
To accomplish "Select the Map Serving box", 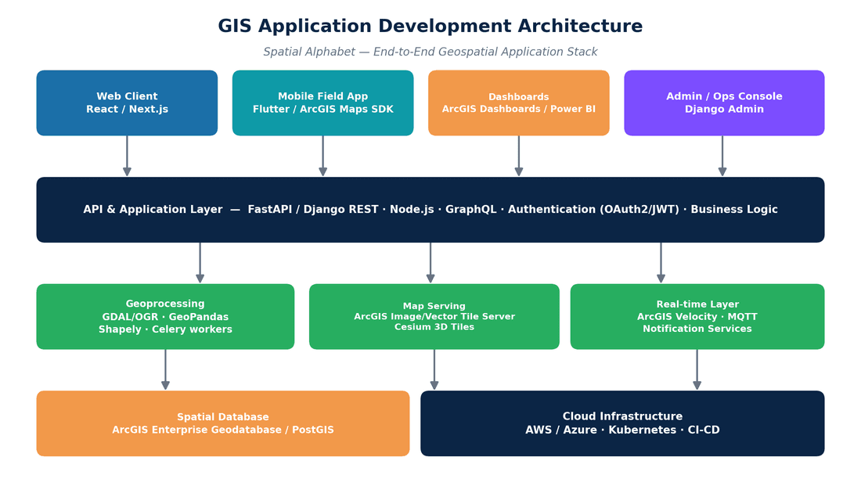I will pos(434,316).
